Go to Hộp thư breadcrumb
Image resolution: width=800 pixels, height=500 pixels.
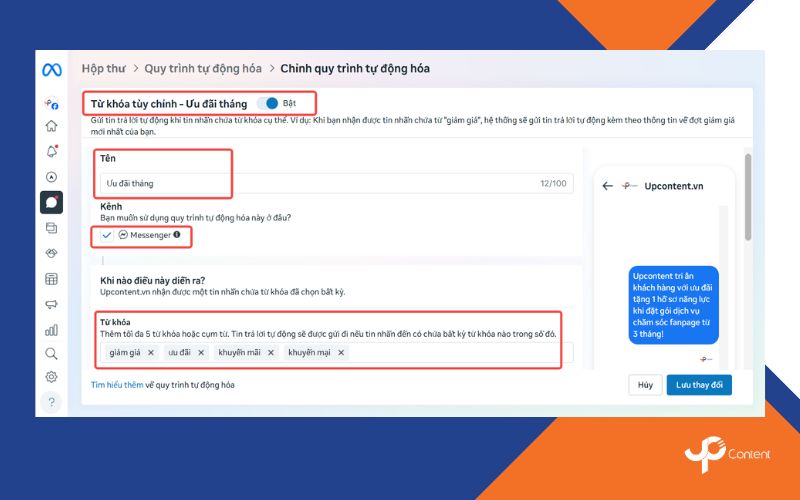(103, 68)
